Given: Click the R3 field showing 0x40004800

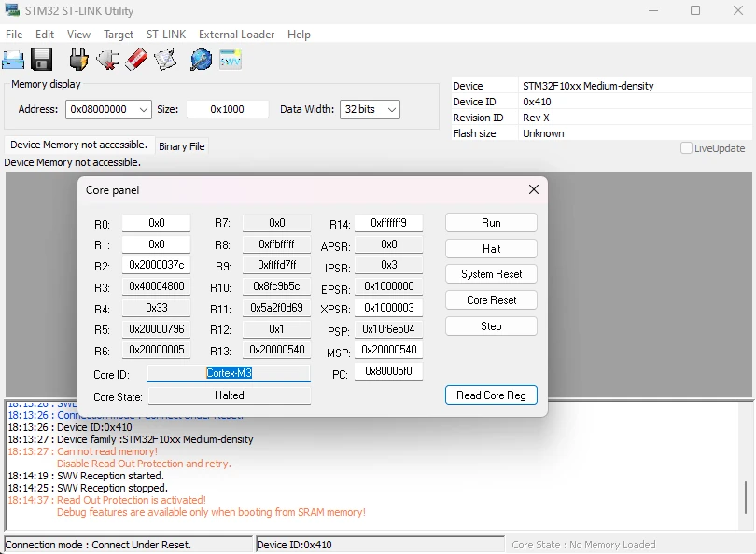Looking at the screenshot, I should click(x=156, y=286).
